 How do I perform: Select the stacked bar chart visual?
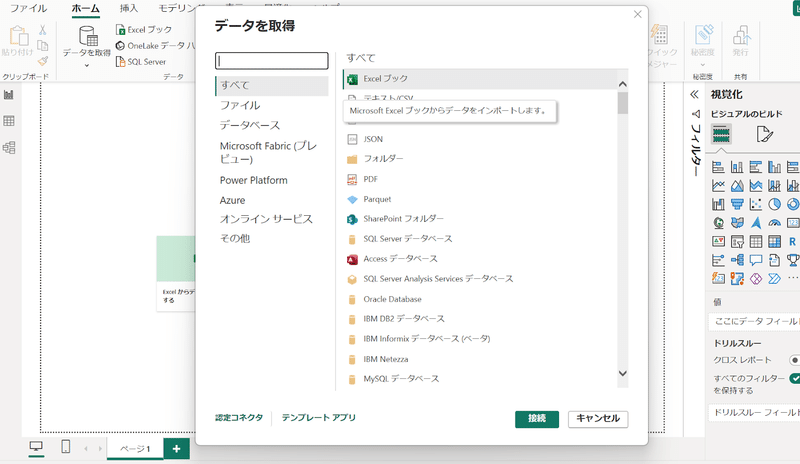[718, 167]
